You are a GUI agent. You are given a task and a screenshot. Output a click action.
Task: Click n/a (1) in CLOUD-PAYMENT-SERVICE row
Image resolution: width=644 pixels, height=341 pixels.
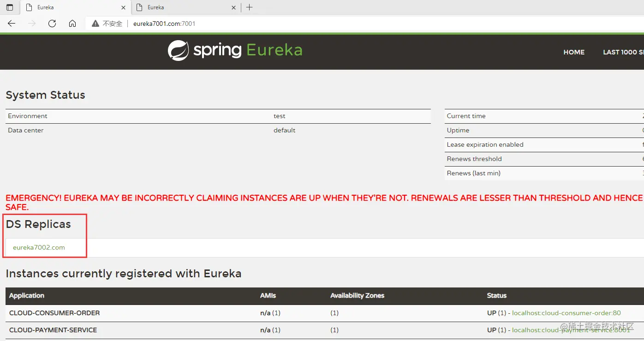pos(270,330)
